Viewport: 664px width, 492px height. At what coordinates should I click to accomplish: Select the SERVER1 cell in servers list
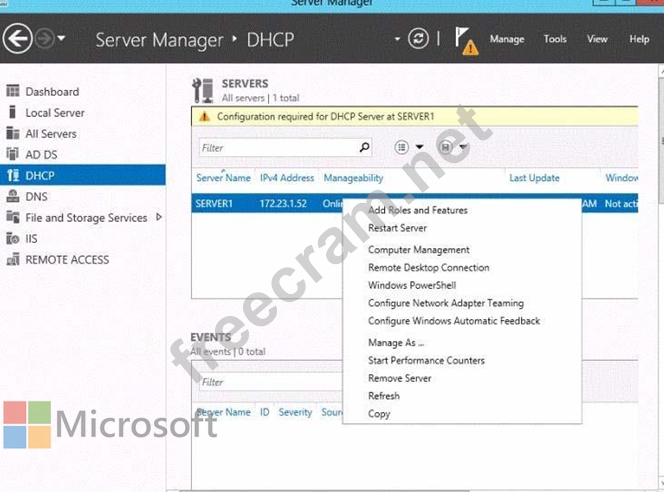214,204
